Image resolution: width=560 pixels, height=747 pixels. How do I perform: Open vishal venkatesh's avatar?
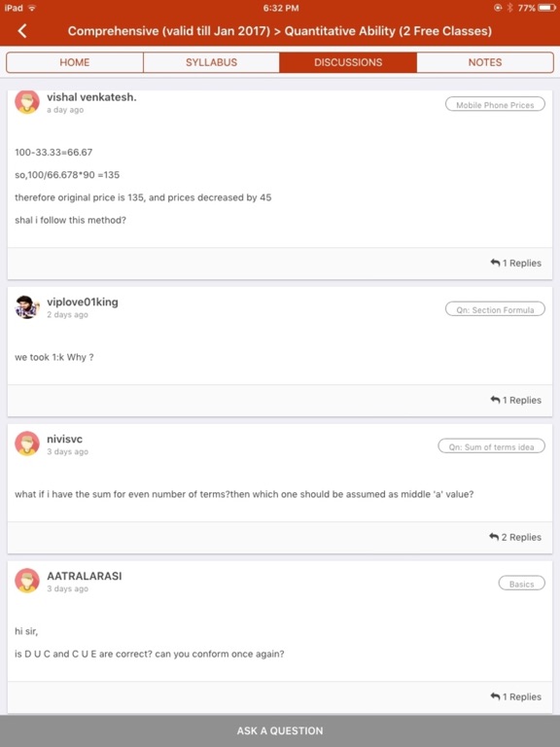[x=27, y=102]
